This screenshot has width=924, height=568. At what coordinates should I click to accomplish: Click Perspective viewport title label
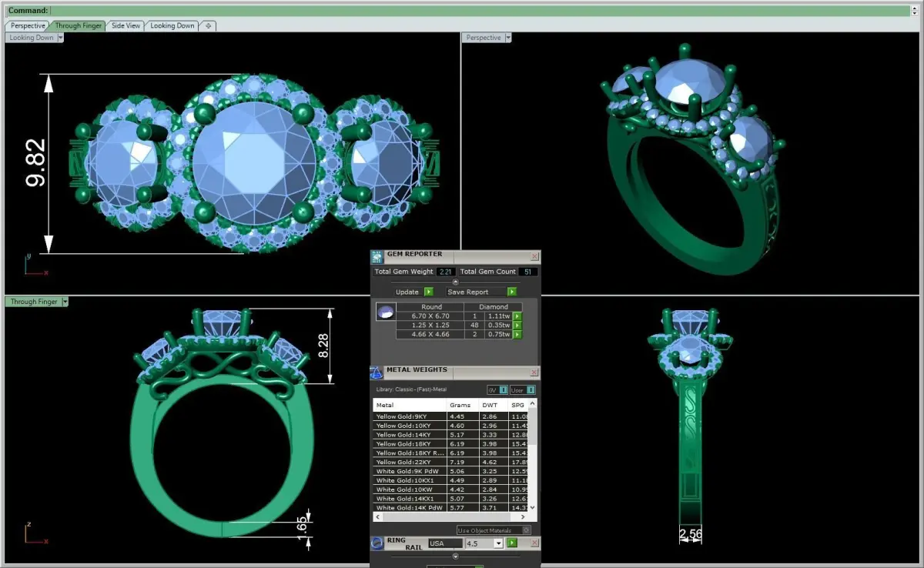pyautogui.click(x=483, y=38)
